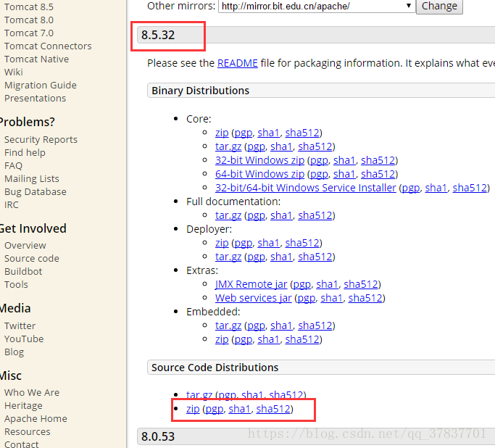Open pgp for Windows Service Installer
Viewport: 495px width, 448px height.
(411, 188)
